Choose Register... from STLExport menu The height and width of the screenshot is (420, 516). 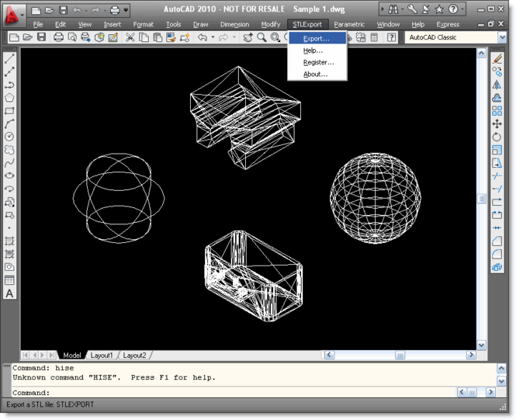coord(317,62)
